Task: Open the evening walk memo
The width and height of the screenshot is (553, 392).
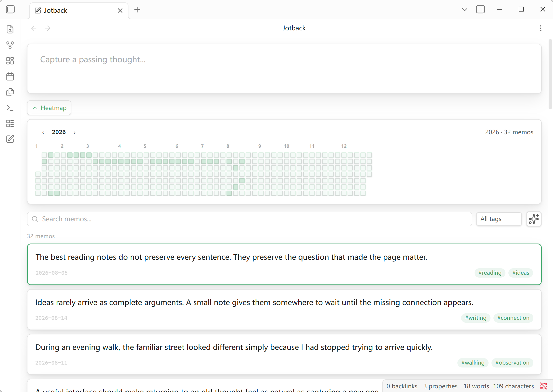Action: pyautogui.click(x=284, y=354)
